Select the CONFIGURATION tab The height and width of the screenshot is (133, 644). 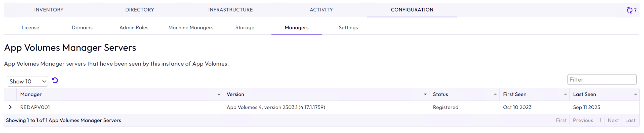click(412, 10)
